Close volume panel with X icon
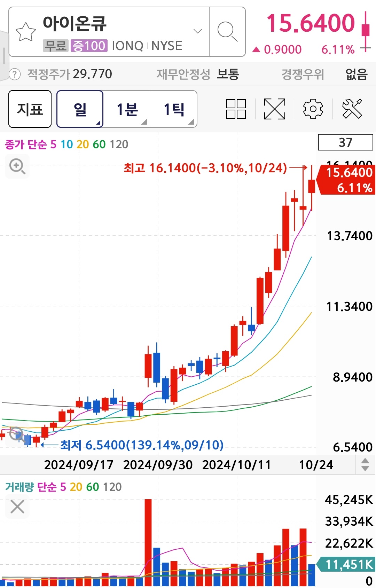 (17, 507)
